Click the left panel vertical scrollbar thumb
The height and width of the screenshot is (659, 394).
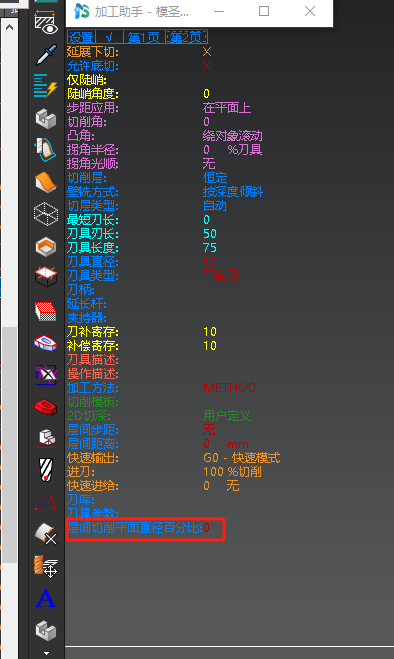click(9, 445)
